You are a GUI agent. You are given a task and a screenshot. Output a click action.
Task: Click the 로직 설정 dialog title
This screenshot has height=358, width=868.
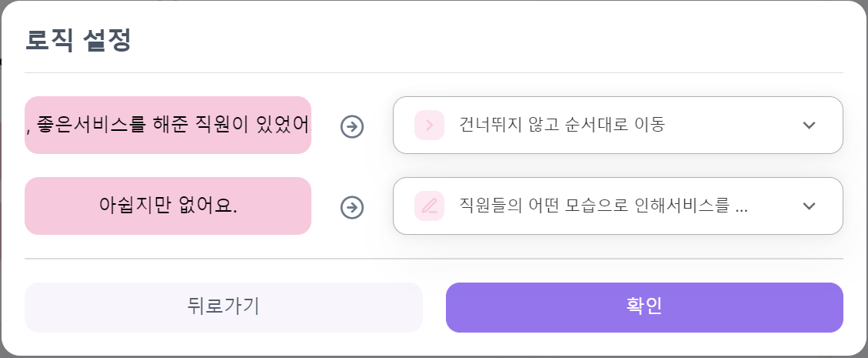pyautogui.click(x=78, y=41)
